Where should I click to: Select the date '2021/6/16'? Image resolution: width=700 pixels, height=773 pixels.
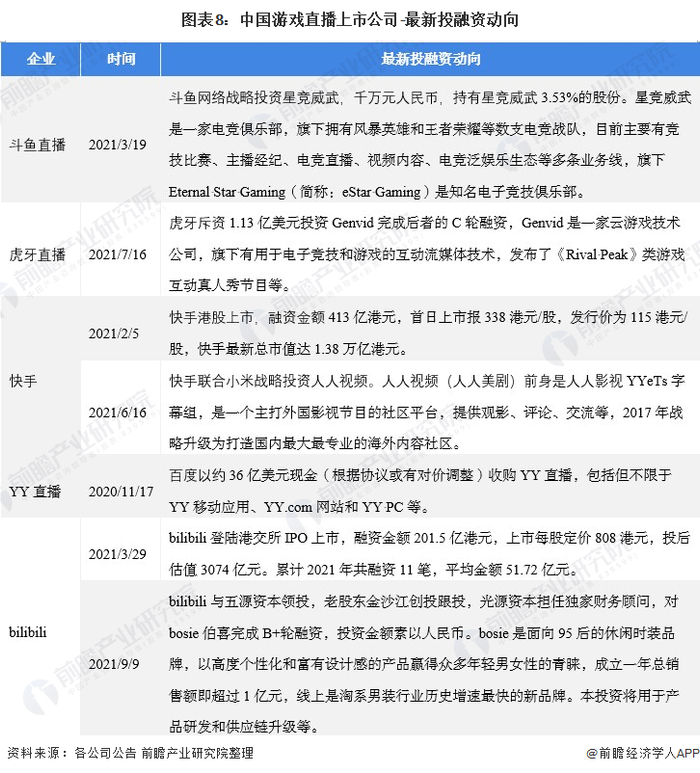pyautogui.click(x=117, y=413)
